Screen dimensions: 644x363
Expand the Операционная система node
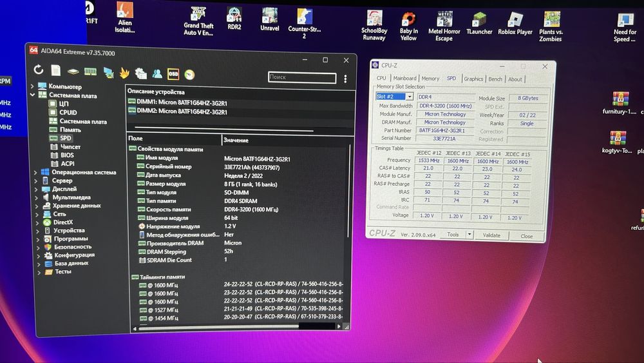point(35,173)
